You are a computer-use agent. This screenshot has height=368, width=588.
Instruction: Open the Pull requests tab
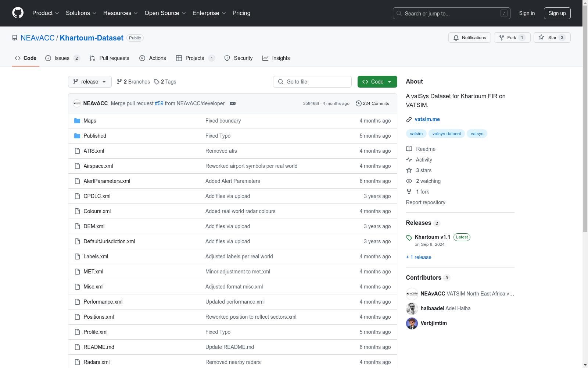(x=110, y=58)
